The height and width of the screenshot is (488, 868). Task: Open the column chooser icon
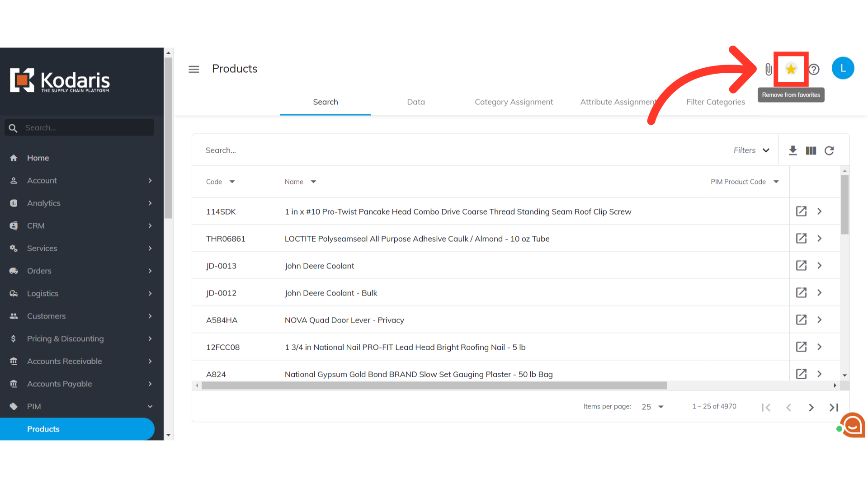(811, 150)
